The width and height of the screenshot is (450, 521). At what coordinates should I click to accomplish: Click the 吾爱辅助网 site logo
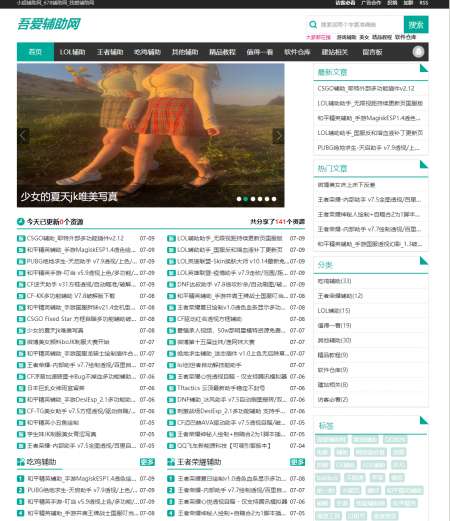tap(49, 24)
